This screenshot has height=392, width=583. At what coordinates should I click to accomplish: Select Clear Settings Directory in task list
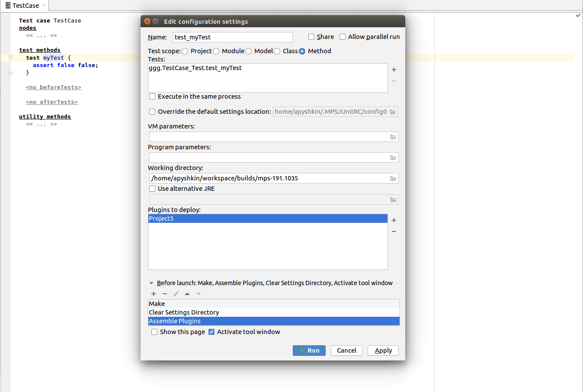tap(183, 312)
